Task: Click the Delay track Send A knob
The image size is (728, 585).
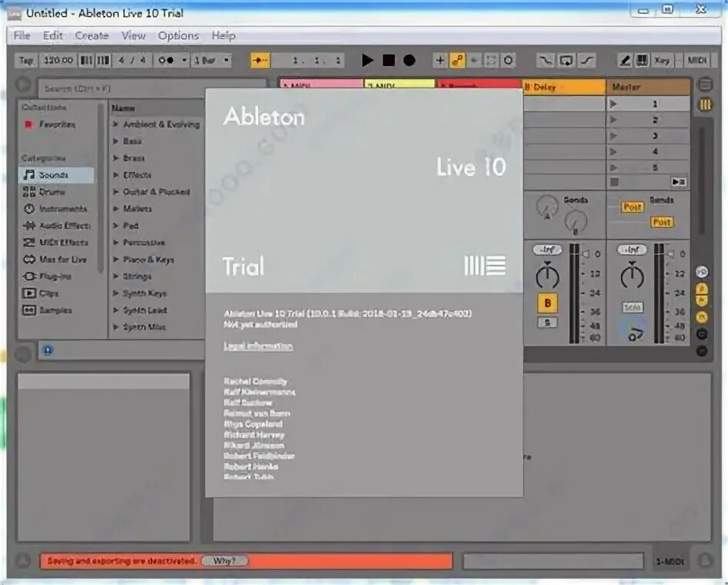Action: [x=547, y=207]
